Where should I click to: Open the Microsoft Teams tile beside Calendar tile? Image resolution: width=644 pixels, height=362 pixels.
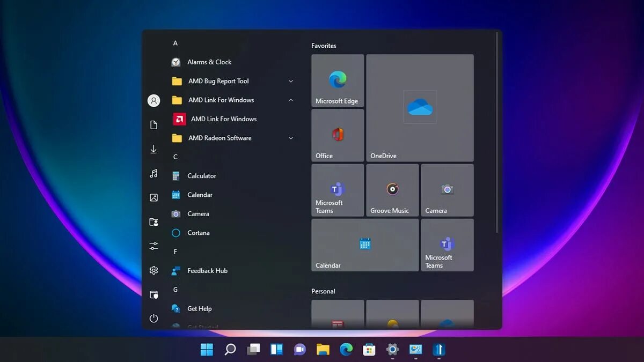(x=447, y=245)
